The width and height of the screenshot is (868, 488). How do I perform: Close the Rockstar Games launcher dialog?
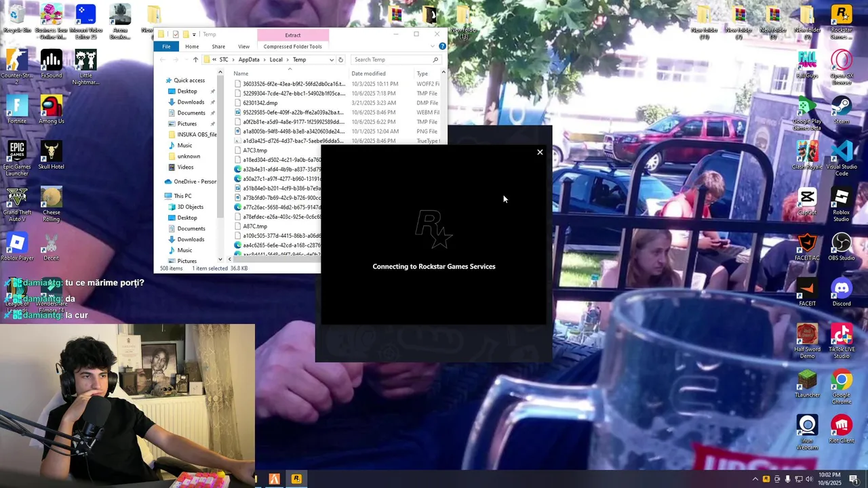pyautogui.click(x=540, y=152)
